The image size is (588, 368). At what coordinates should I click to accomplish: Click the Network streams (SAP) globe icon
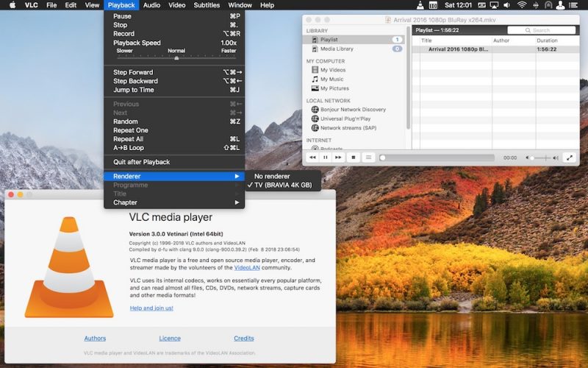tap(315, 127)
